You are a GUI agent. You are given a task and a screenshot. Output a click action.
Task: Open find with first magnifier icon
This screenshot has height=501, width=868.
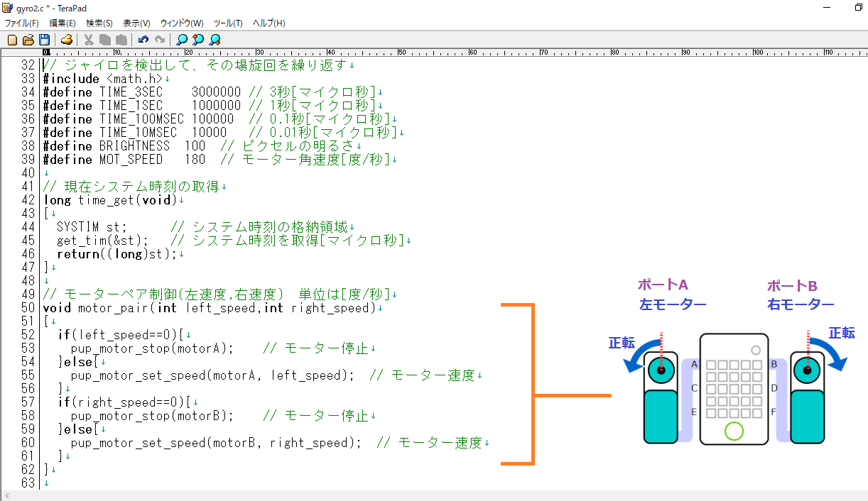(x=183, y=40)
